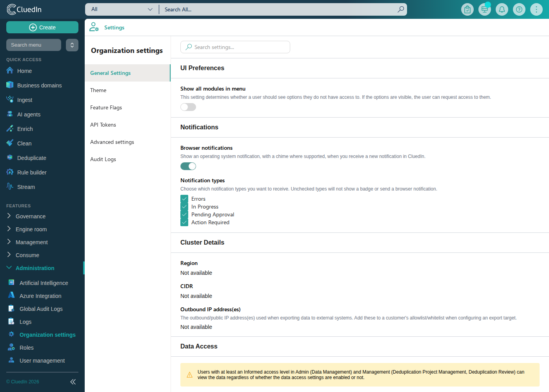
Task: Click the User management person icon
Action: pos(11,360)
